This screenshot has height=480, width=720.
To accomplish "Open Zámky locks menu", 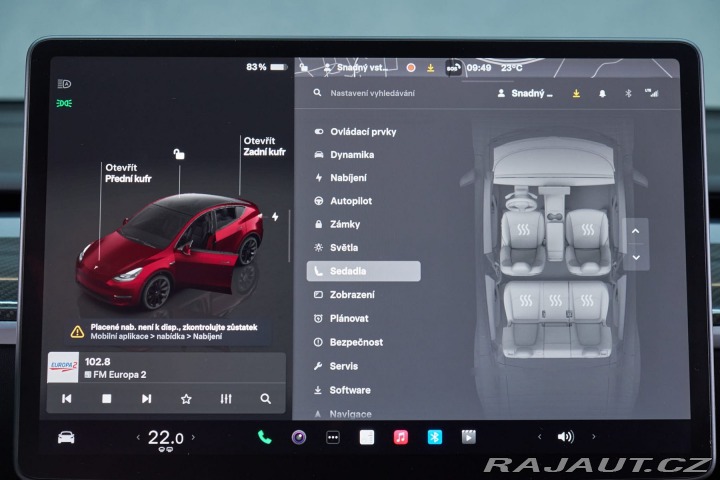I will point(337,224).
